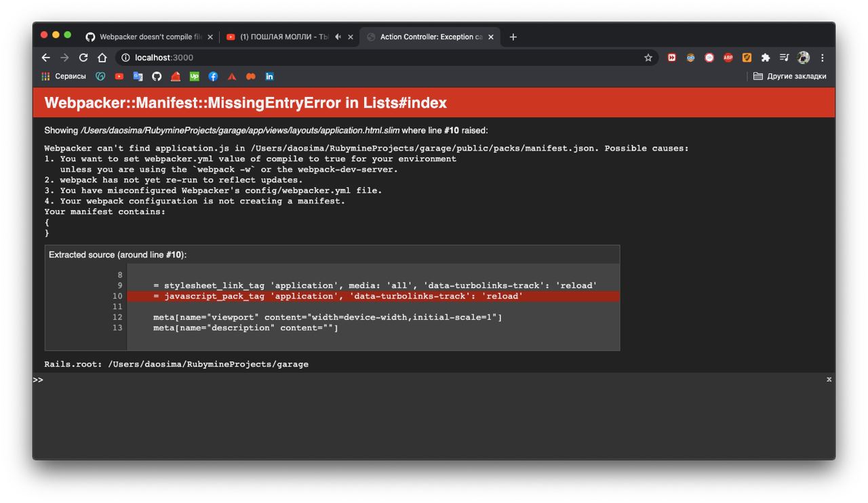
Task: Click the stylesheet_link_tag source line
Action: (x=375, y=285)
